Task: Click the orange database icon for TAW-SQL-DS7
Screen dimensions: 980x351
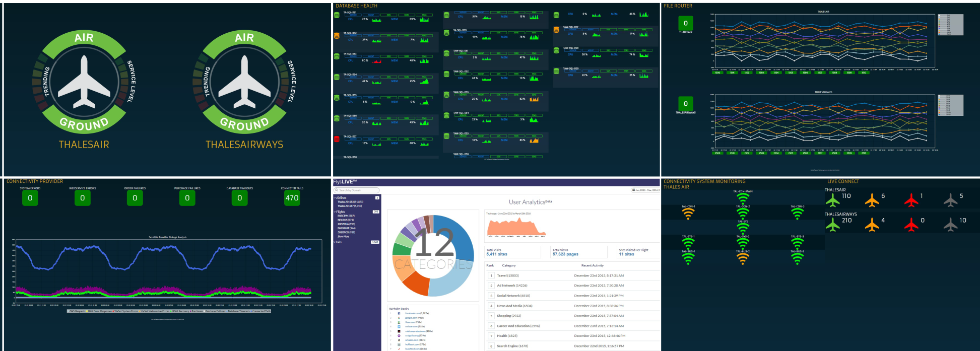Action: [556, 30]
